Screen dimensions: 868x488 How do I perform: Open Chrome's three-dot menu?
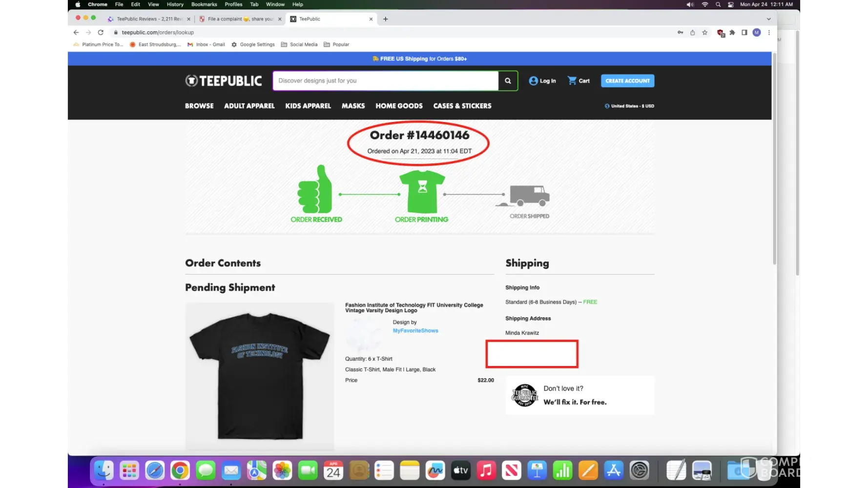coord(769,33)
